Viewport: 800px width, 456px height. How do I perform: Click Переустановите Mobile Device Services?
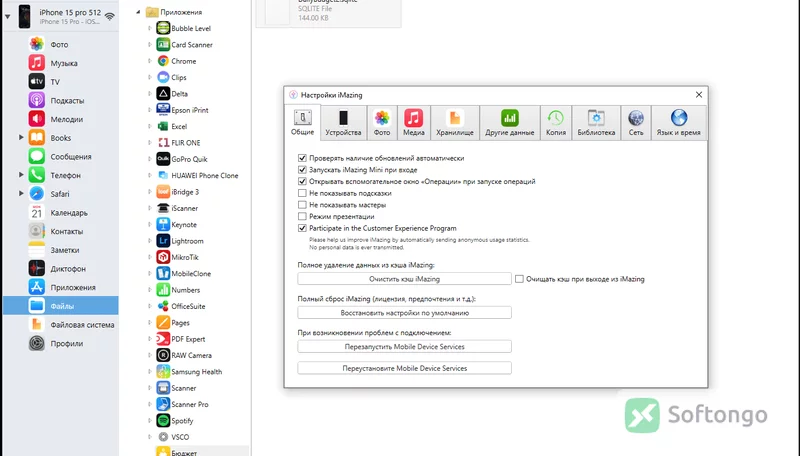click(405, 368)
